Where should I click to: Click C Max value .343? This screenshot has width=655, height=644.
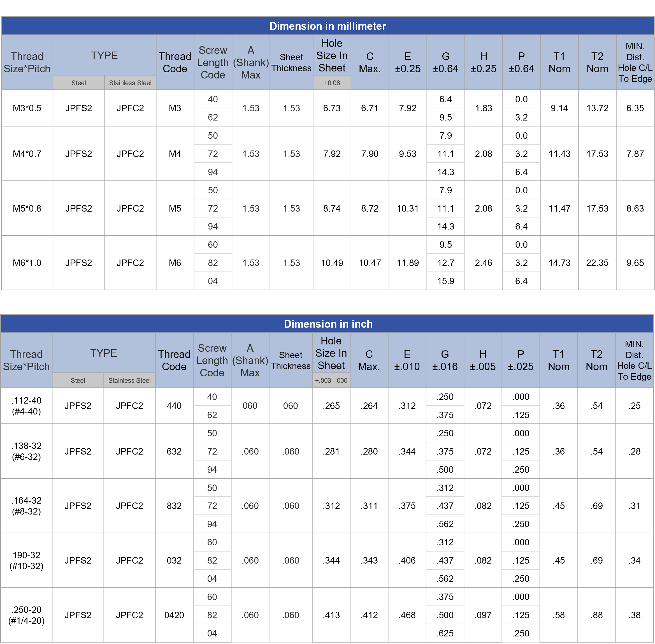369,560
